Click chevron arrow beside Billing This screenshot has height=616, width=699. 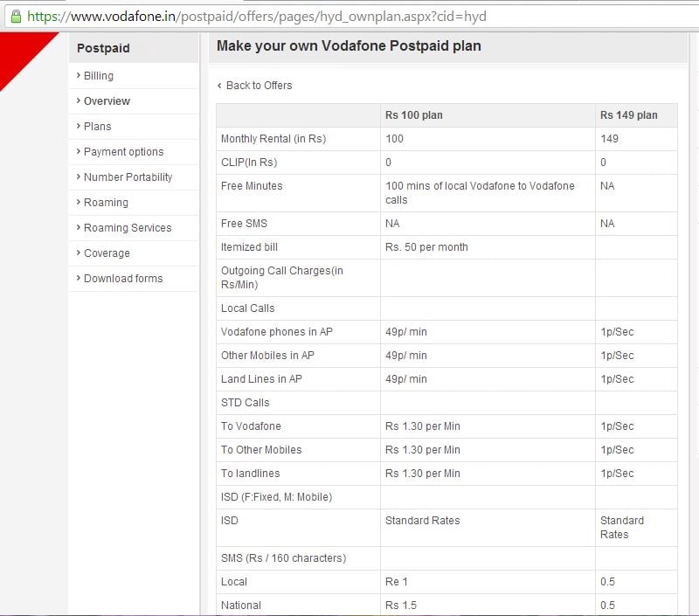pos(79,75)
